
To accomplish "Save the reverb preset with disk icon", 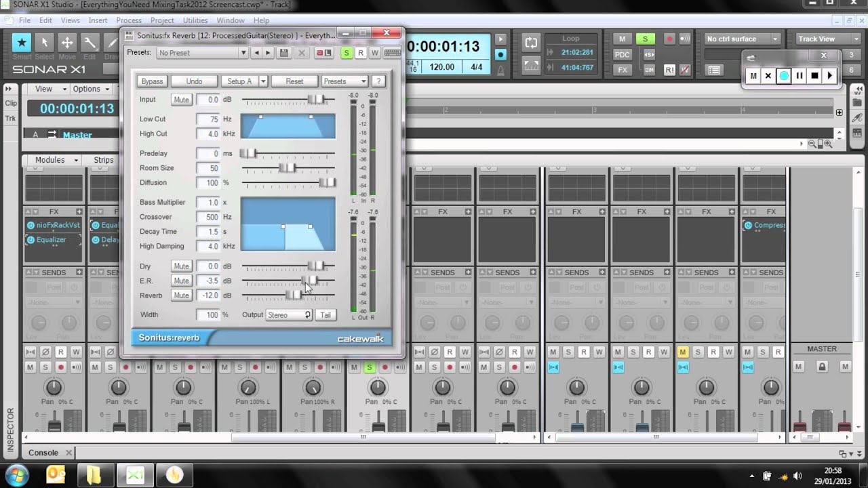I will click(x=284, y=53).
